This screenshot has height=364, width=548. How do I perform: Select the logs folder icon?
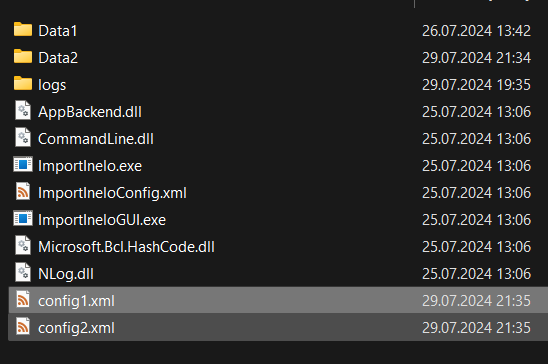[23, 83]
